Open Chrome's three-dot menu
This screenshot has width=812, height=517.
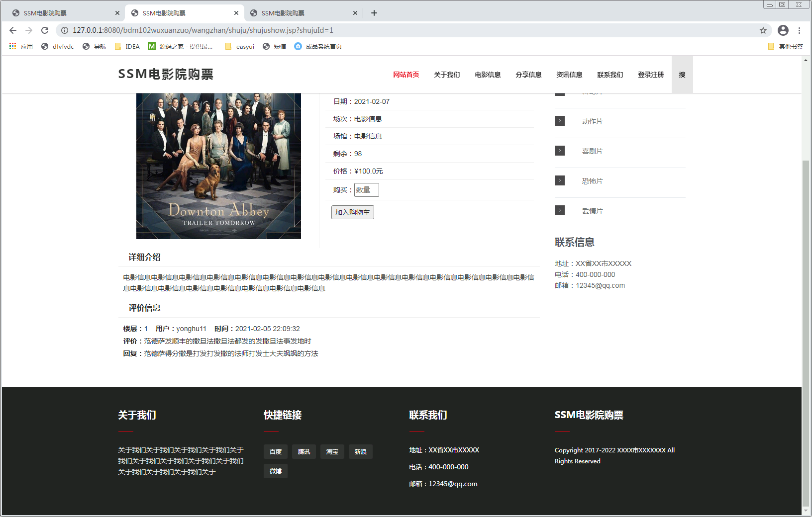(800, 30)
